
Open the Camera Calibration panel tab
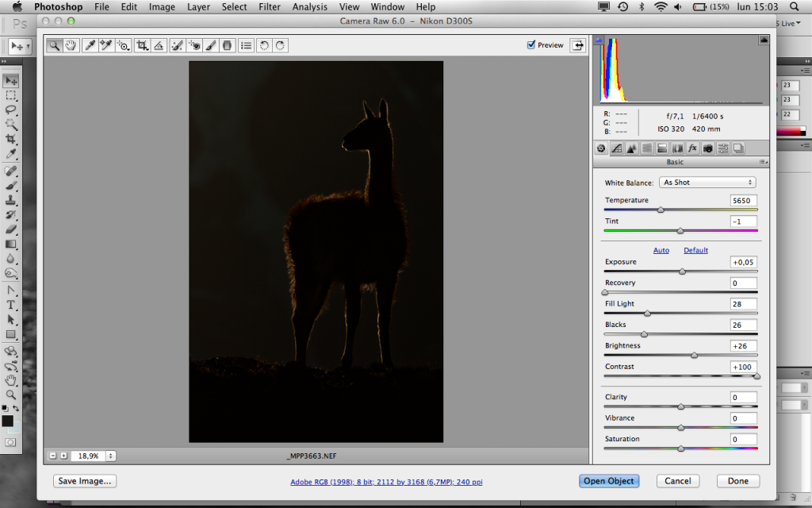(708, 148)
